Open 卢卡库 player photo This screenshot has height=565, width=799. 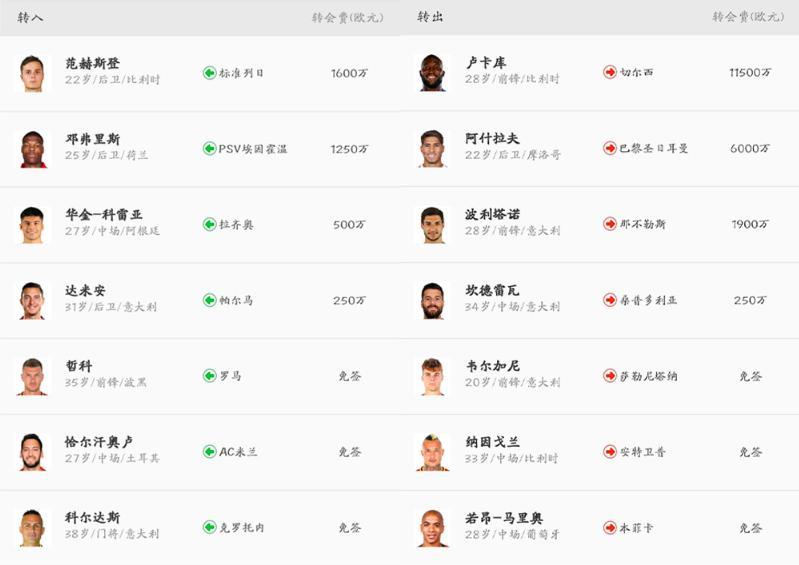click(433, 73)
